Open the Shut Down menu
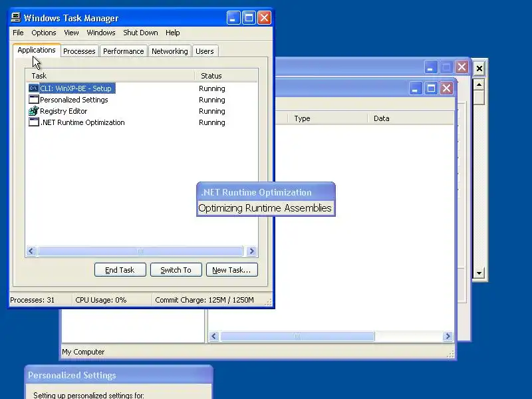This screenshot has width=532, height=399. point(140,33)
